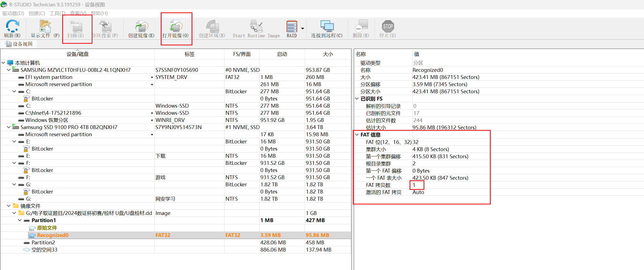
Task: Open the 帮助(H) menu
Action: (99, 13)
